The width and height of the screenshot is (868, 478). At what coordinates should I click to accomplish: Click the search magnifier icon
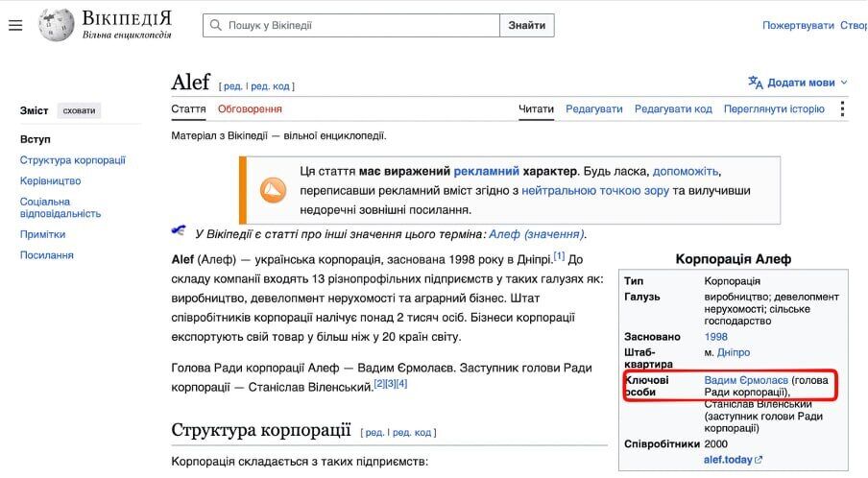[216, 26]
